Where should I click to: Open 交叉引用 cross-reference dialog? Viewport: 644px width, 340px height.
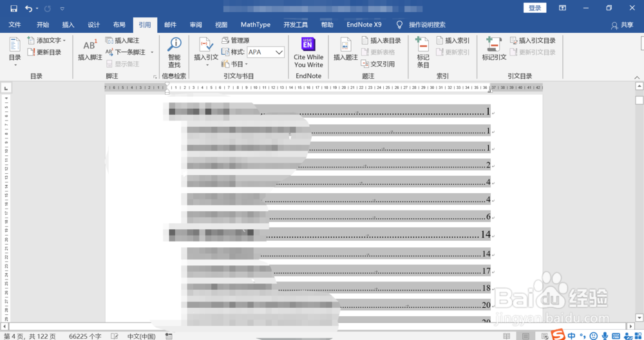(378, 64)
